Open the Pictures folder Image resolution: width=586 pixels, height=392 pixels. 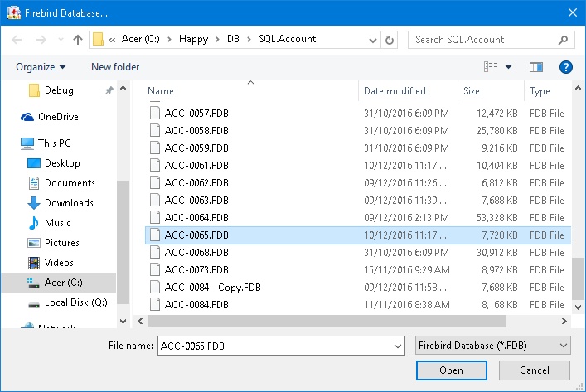(x=53, y=243)
